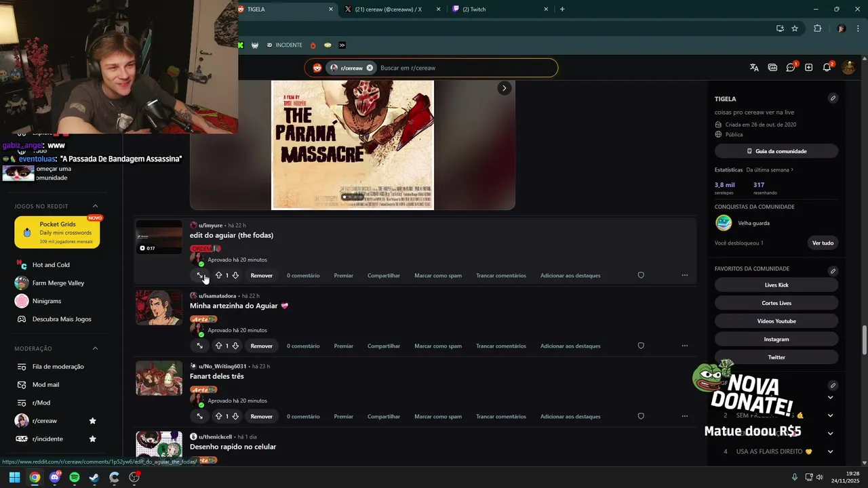Expand the 'edit do aguiar' post preview
Image resolution: width=868 pixels, height=488 pixels.
200,275
